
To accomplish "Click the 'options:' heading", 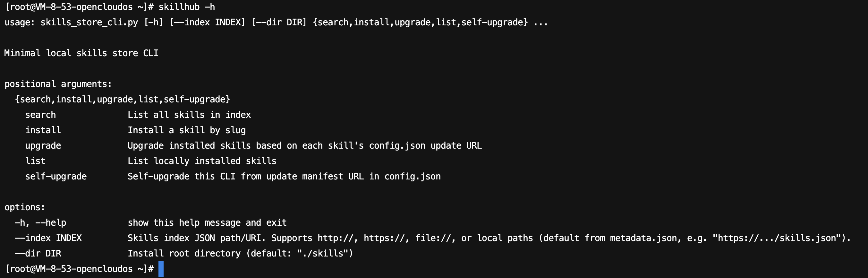I will [x=25, y=207].
